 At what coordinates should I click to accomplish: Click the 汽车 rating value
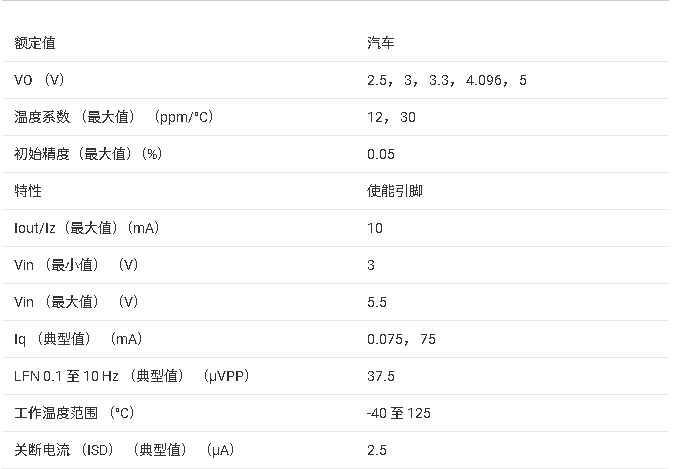381,43
